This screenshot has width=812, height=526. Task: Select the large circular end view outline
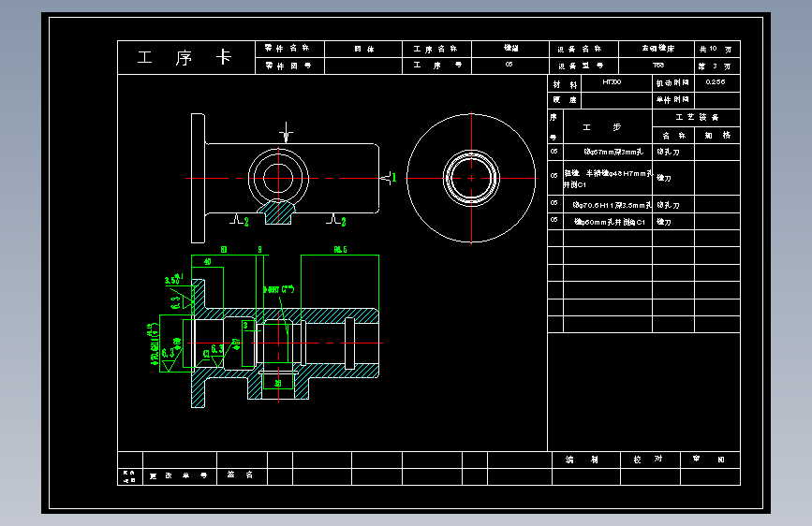(471, 178)
